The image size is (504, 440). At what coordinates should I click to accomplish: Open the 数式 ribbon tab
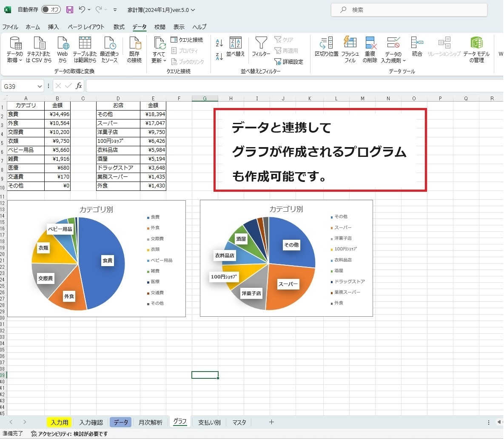[119, 27]
